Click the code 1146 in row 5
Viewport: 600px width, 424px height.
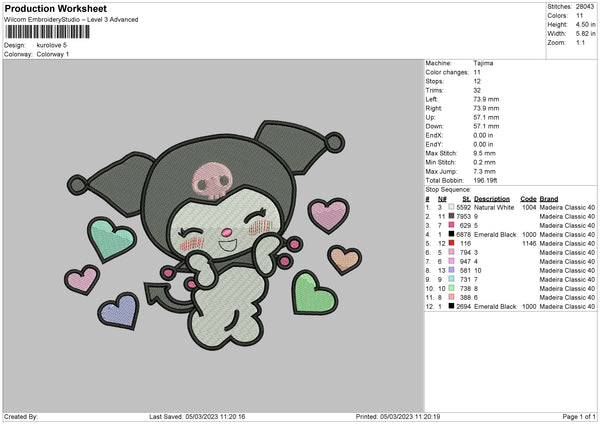(529, 243)
